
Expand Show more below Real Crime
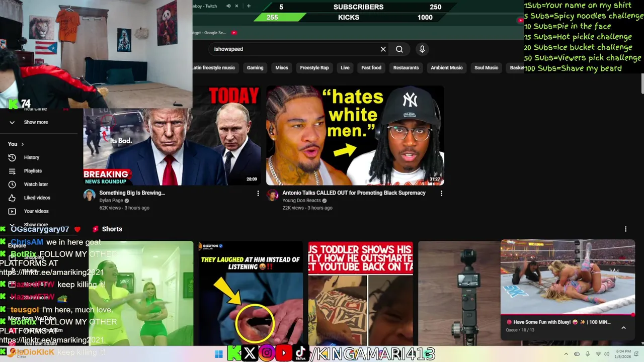tap(36, 122)
